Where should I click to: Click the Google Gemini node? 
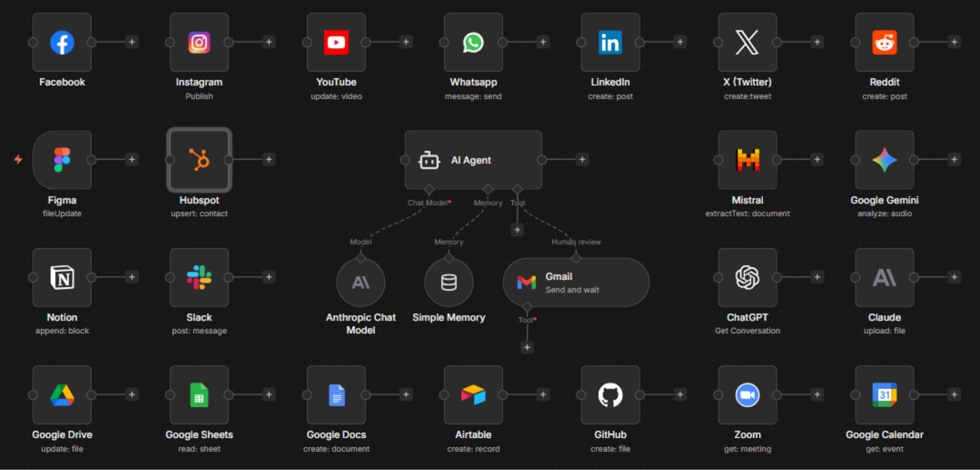tap(884, 160)
